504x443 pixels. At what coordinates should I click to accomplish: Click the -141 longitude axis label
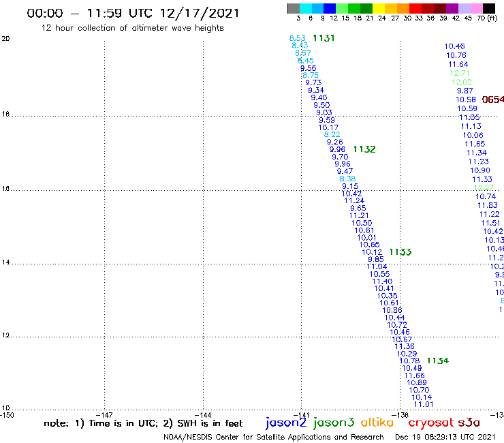click(x=301, y=415)
